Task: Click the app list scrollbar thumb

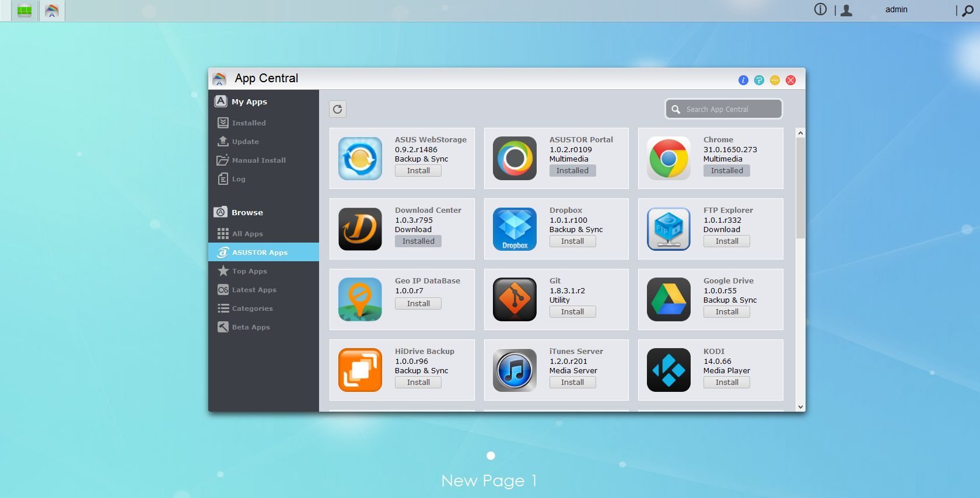Action: click(800, 188)
